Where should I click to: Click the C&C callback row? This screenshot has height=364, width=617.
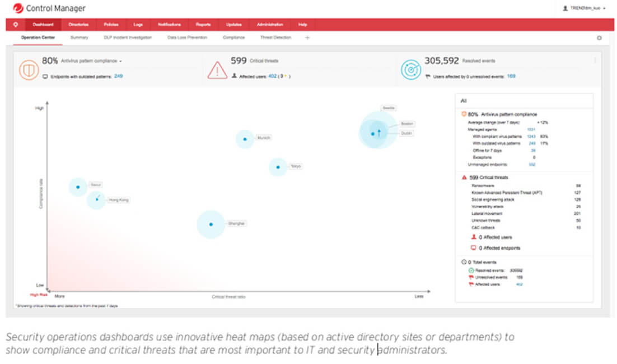[x=526, y=228]
